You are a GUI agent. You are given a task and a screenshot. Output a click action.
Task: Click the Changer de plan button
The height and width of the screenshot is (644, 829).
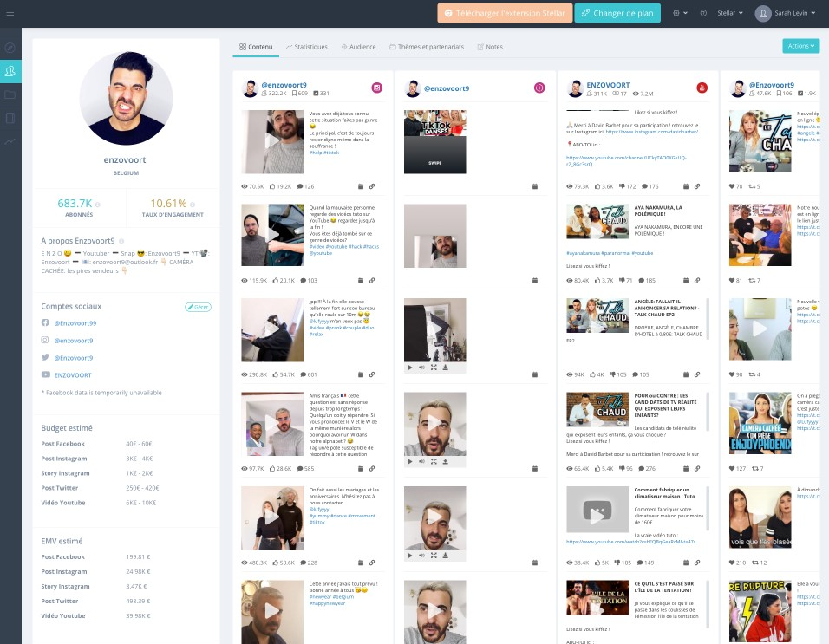pos(617,13)
